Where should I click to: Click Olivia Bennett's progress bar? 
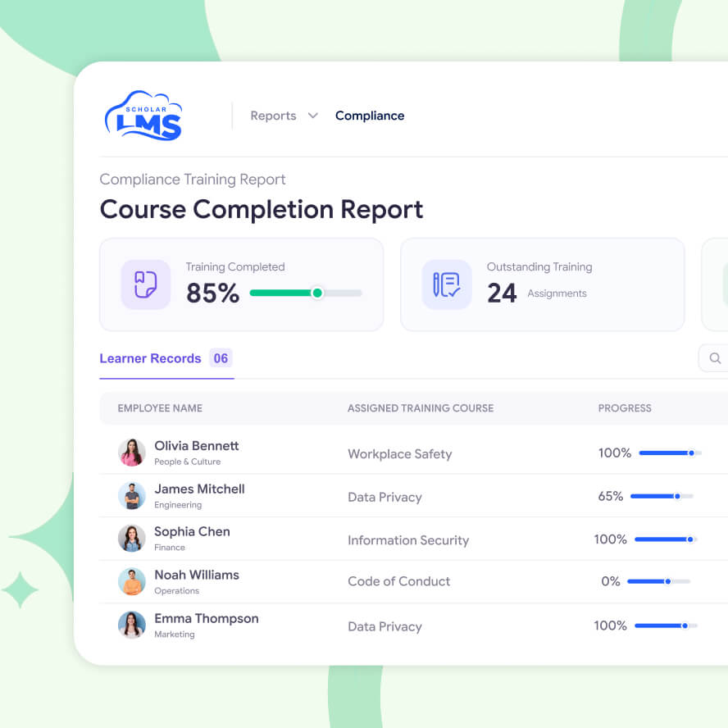[x=670, y=453]
